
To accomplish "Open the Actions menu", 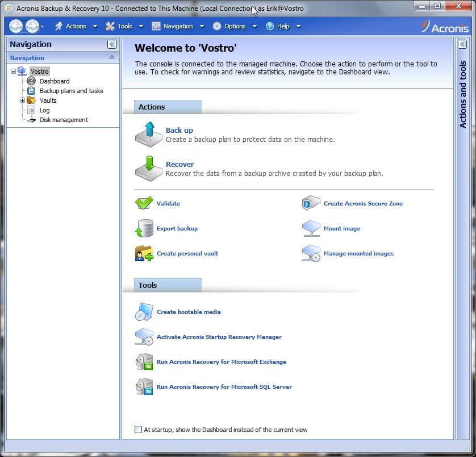I will pyautogui.click(x=76, y=27).
